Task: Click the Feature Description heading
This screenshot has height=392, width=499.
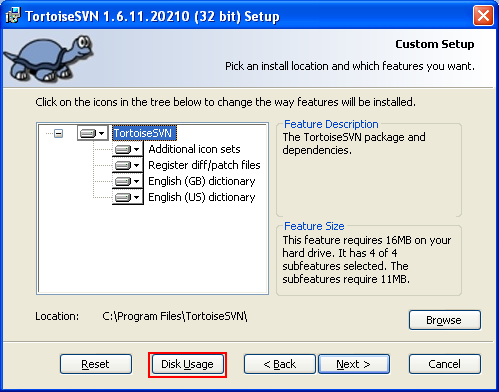Action: (x=331, y=124)
